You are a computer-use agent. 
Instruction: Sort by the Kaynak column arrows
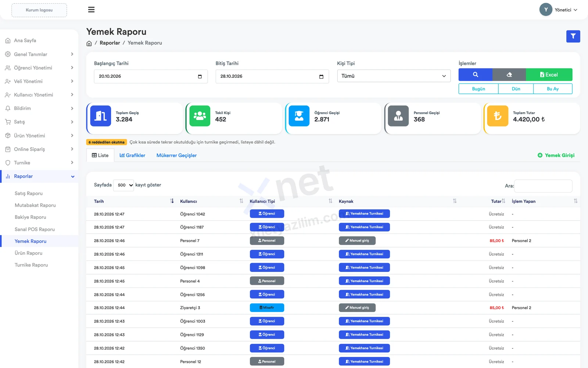455,201
